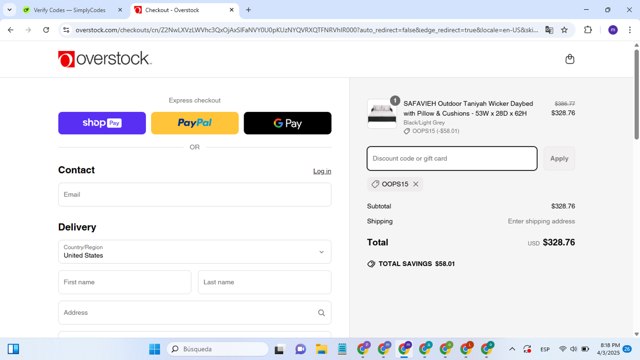Apply the discount code
The height and width of the screenshot is (360, 640).
(559, 158)
